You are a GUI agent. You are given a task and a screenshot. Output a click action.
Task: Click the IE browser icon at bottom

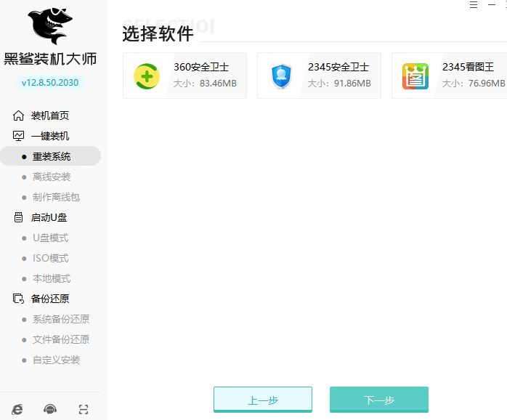click(17, 410)
